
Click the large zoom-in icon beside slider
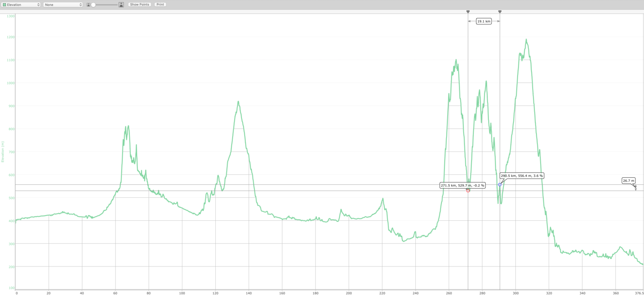[x=121, y=5]
